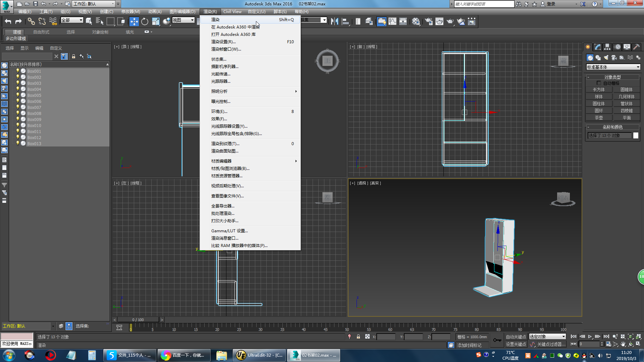Choose 渲染 Shift+Q menu entry
Viewport: 644px width, 362px height.
(250, 19)
